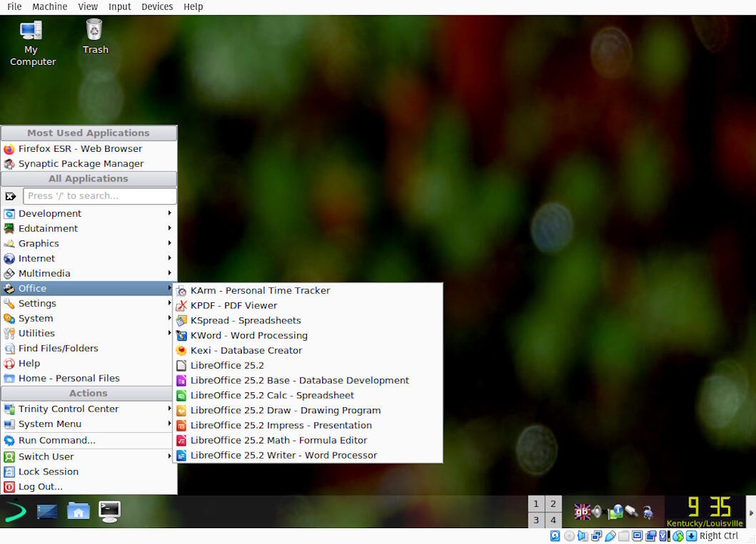Click the VirtualBox virtualization V status icon
This screenshot has width=756, height=544.
coord(665,536)
